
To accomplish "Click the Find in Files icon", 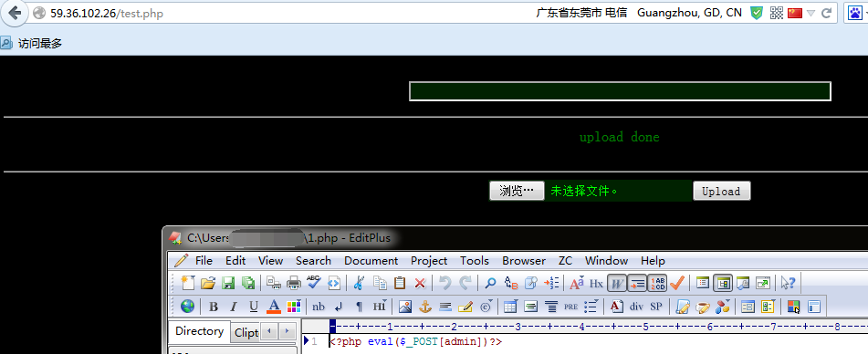I will tap(531, 283).
